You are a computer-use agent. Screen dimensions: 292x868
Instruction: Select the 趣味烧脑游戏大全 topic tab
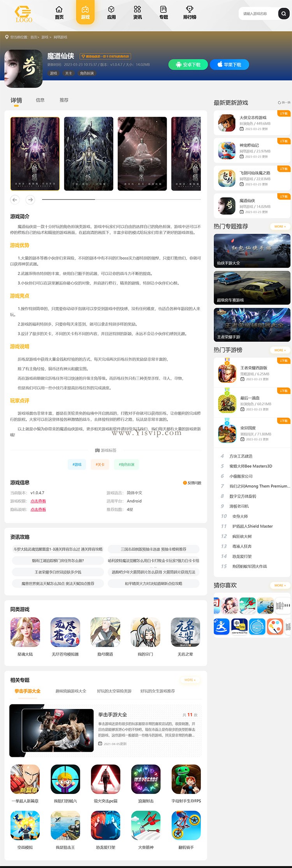point(71,691)
